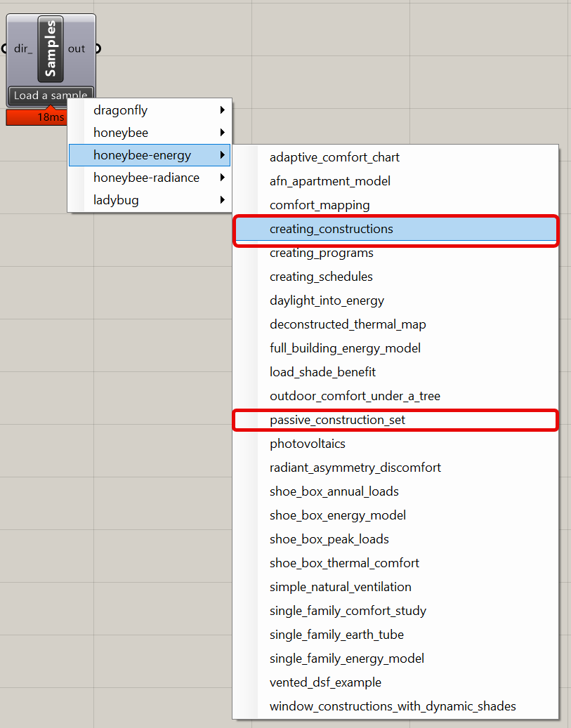Load the daylight_into_energy sample
The height and width of the screenshot is (728, 571).
tap(395, 301)
